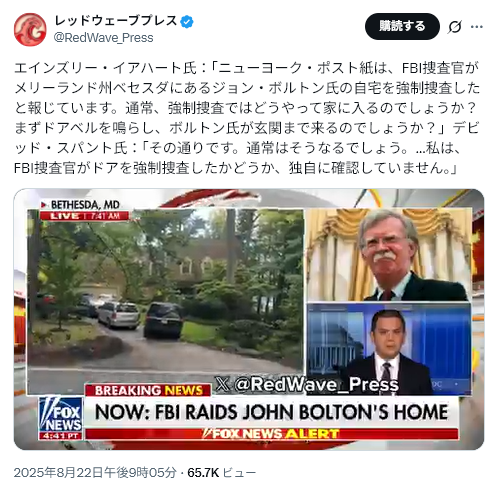Screen dimensions: 497x482
Task: Open the @RedWave_Press handle link
Action: pyautogui.click(x=104, y=38)
